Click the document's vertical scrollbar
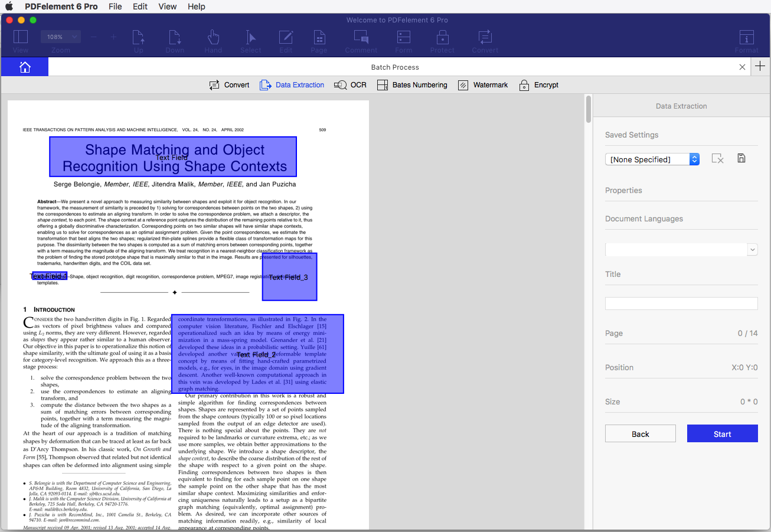This screenshot has height=532, width=771. pos(588,110)
